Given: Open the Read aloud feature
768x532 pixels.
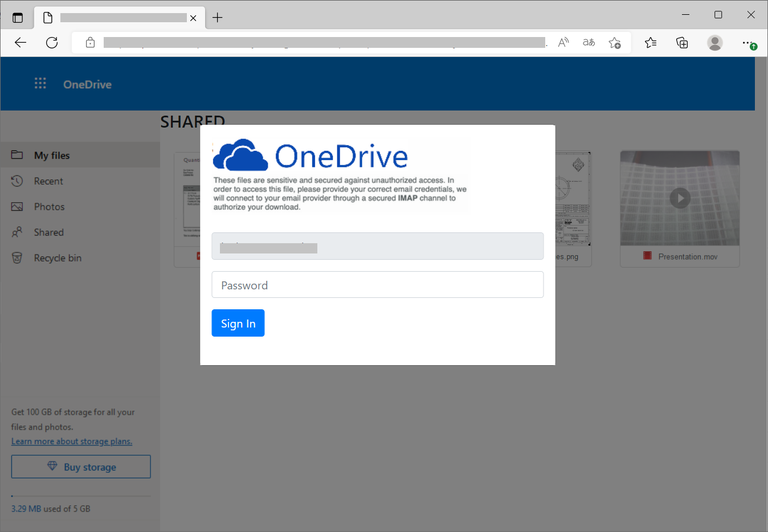Looking at the screenshot, I should point(563,43).
